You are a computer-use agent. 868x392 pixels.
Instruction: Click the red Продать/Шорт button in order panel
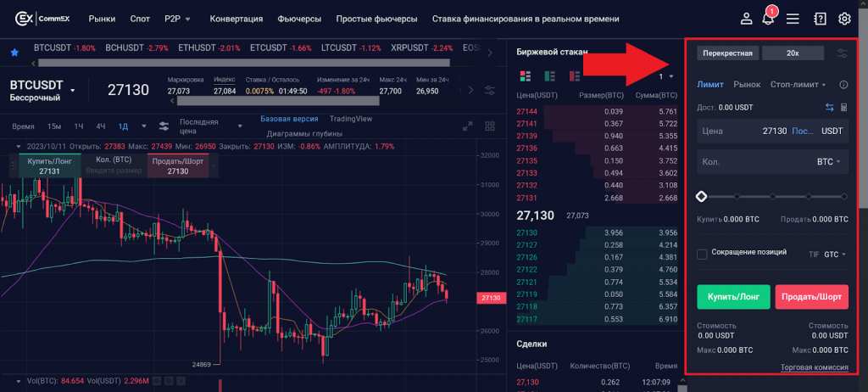coord(811,297)
